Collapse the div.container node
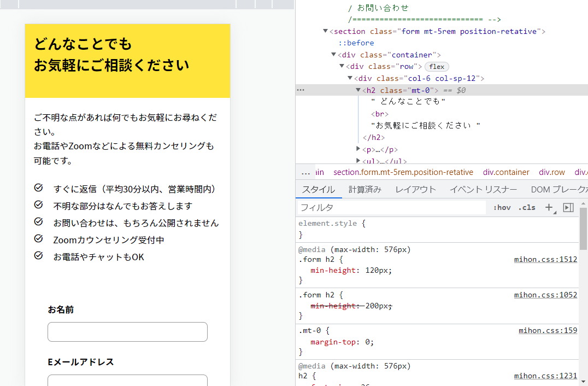This screenshot has width=588, height=386. pyautogui.click(x=334, y=55)
